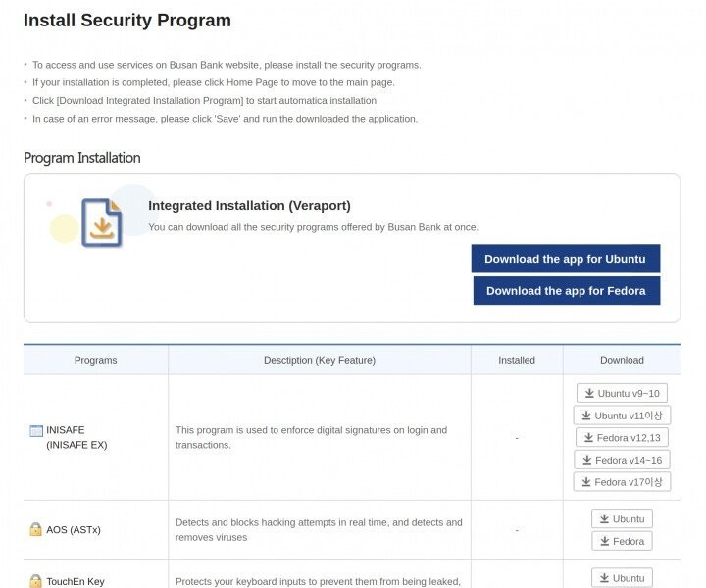Download INISAFE for Fedora v14~16
This screenshot has height=588, width=706.
point(622,460)
